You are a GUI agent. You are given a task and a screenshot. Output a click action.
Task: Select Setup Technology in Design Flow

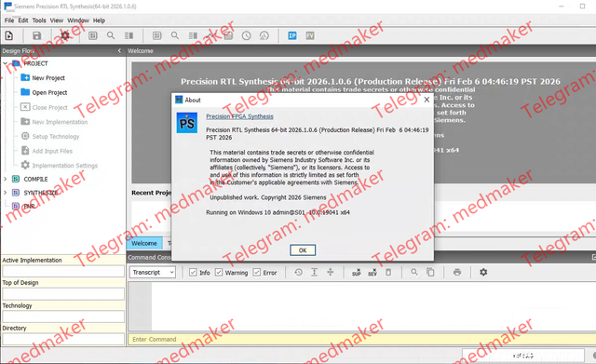coord(56,137)
